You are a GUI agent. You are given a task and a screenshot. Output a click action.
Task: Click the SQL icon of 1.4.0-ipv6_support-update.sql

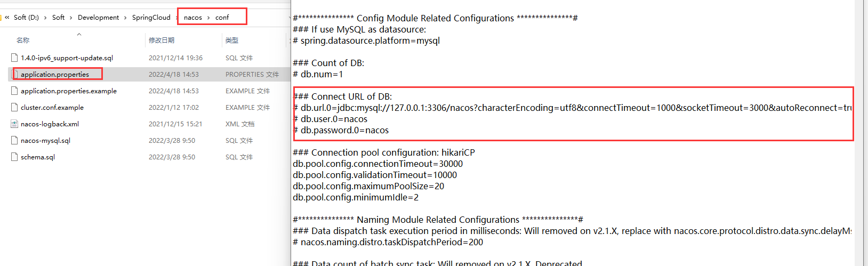(14, 58)
